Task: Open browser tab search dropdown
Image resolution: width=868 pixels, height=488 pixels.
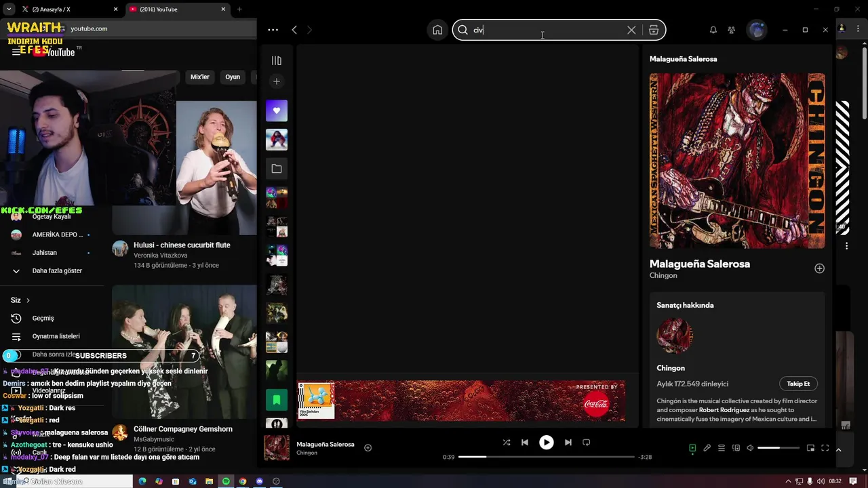Action: point(8,9)
